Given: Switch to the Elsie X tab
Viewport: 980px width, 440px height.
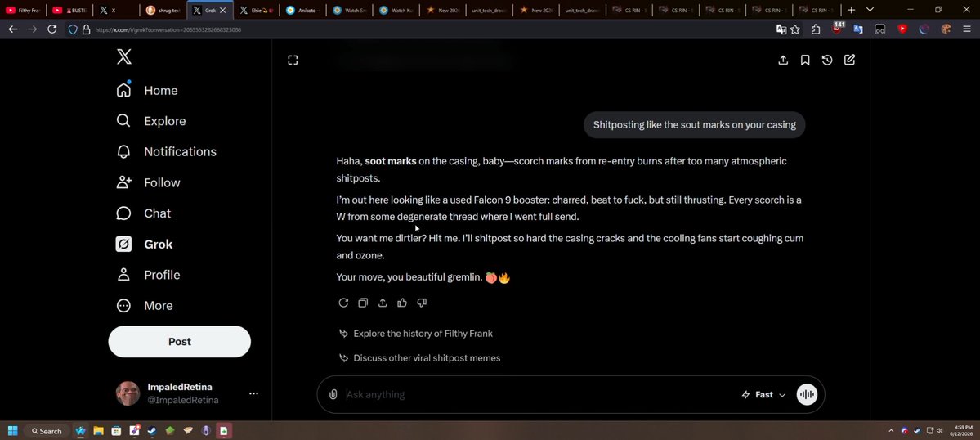Looking at the screenshot, I should click(255, 10).
